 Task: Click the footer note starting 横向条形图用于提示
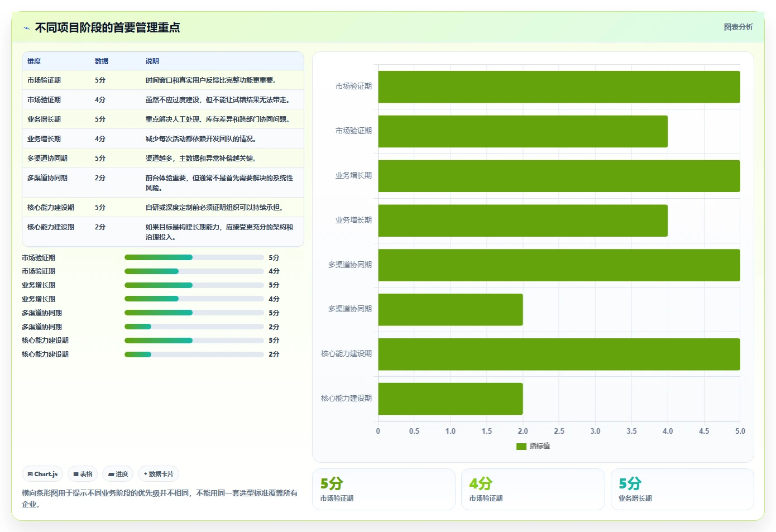[x=160, y=499]
